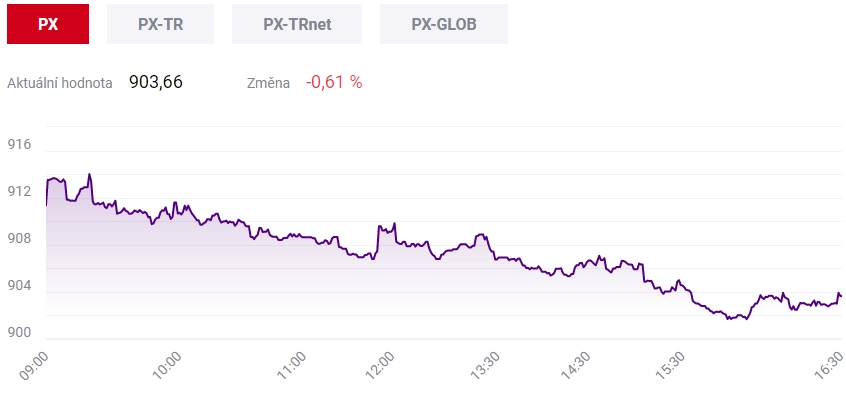Click the 12:00 time axis label
This screenshot has width=846, height=393.
381,364
